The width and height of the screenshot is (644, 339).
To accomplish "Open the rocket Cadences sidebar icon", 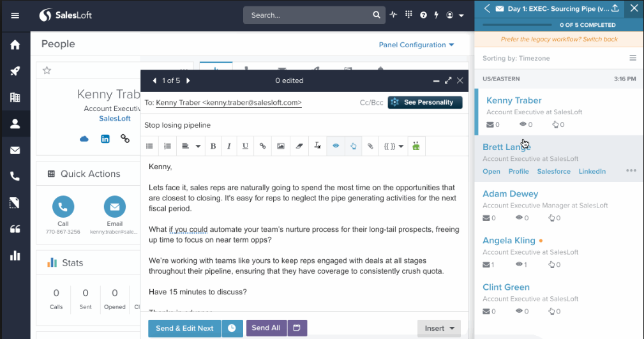I will pos(15,71).
